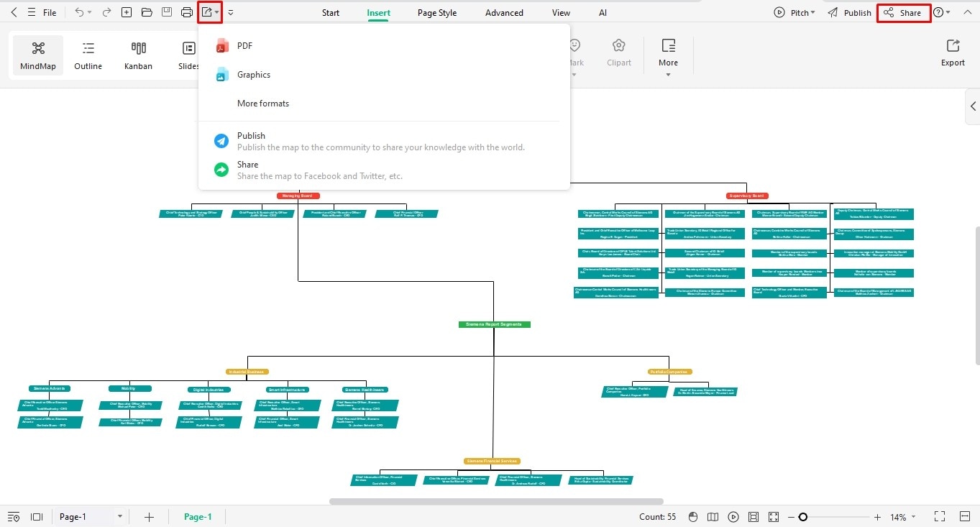Open the outline list icon in status bar

(x=14, y=517)
